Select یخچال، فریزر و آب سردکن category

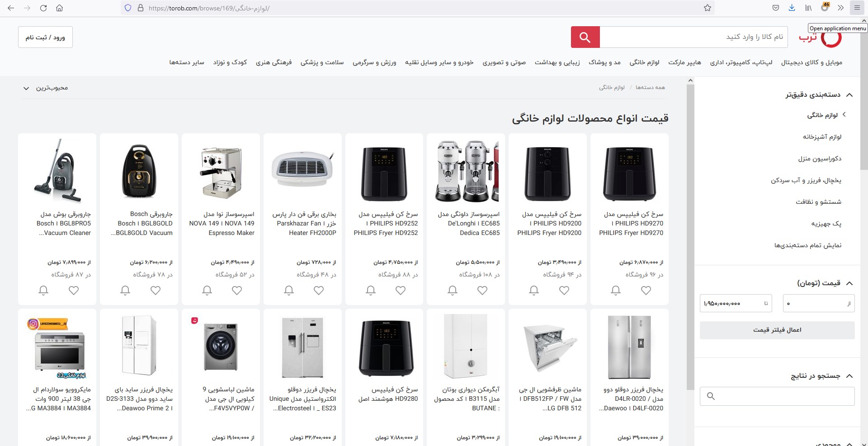click(806, 180)
